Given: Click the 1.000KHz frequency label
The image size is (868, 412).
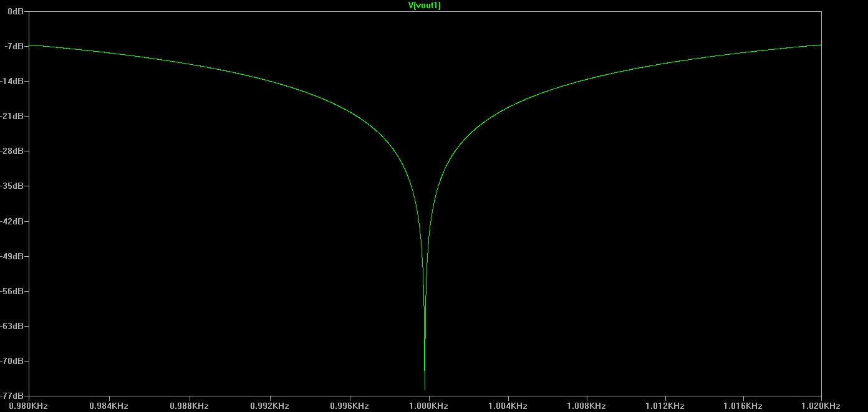Looking at the screenshot, I should pyautogui.click(x=429, y=406).
